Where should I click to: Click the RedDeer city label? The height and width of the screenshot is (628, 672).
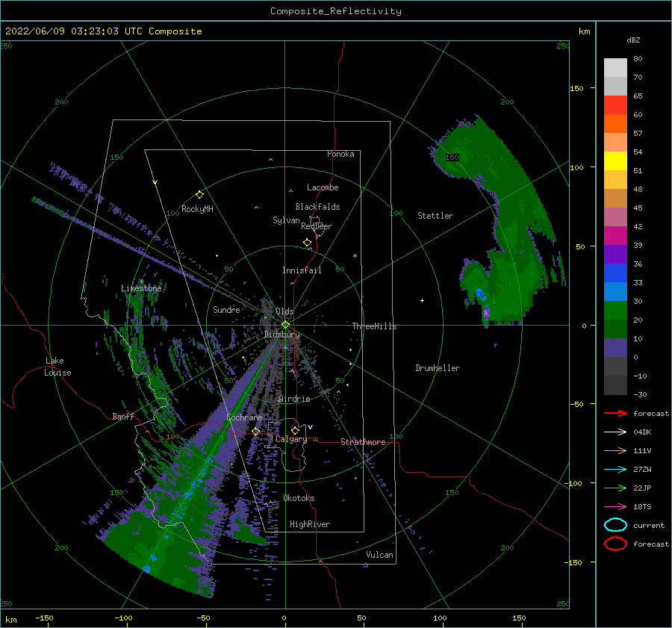click(317, 226)
